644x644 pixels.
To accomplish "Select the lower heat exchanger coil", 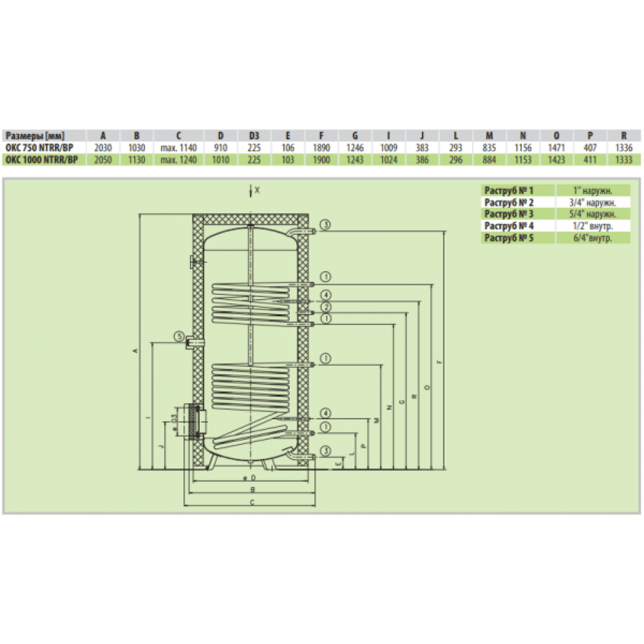I will click(251, 386).
